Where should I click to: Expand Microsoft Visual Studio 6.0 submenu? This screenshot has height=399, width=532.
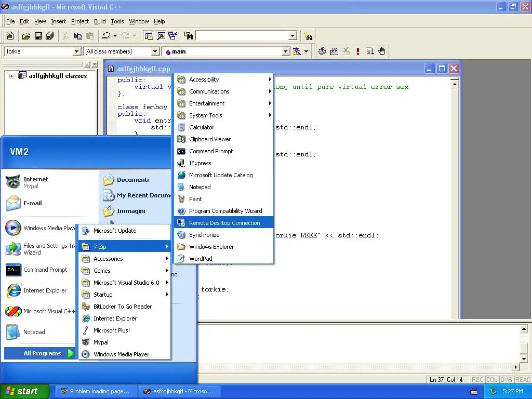tap(125, 283)
